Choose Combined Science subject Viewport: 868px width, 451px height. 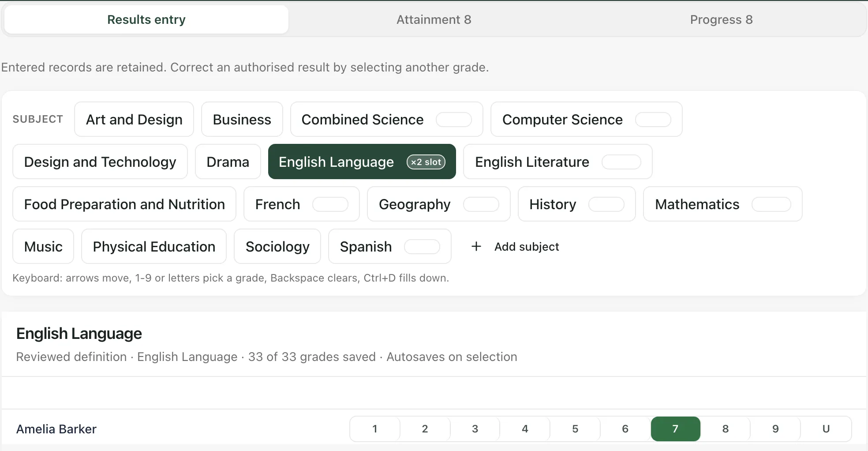pos(386,119)
